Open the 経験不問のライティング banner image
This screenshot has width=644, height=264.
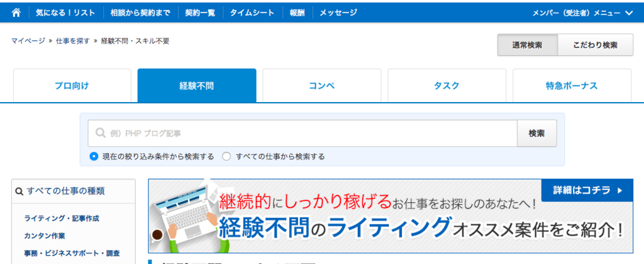pos(391,216)
